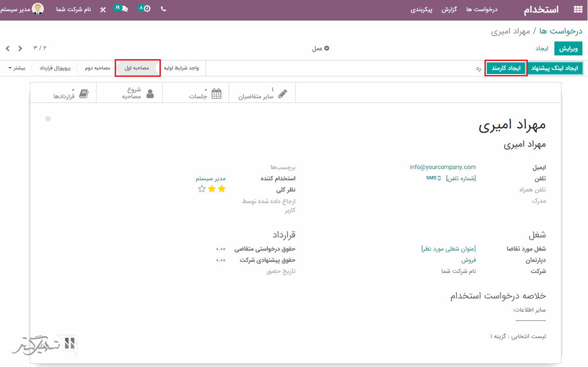Viewport: 588px width, 367px height.
Task: Click the Start Interview person icon
Action: point(150,94)
